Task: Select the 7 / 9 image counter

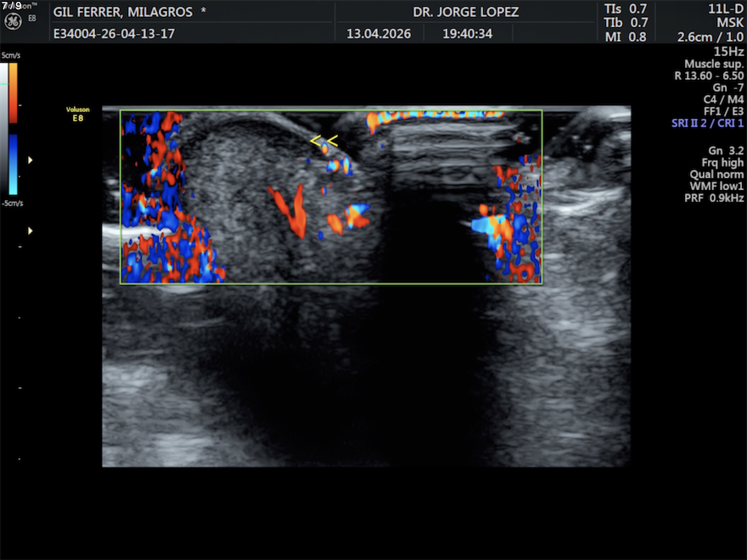Action: 12,6
